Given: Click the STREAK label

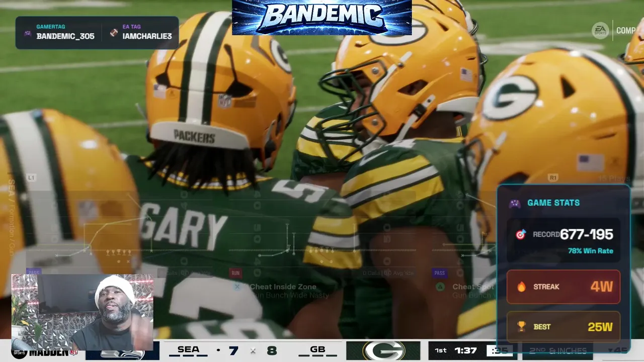Looking at the screenshot, I should [x=546, y=287].
